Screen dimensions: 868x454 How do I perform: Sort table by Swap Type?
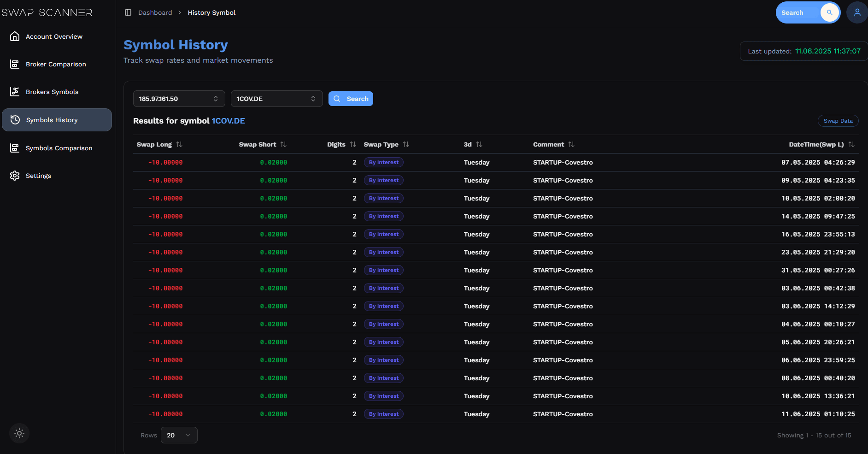click(405, 144)
